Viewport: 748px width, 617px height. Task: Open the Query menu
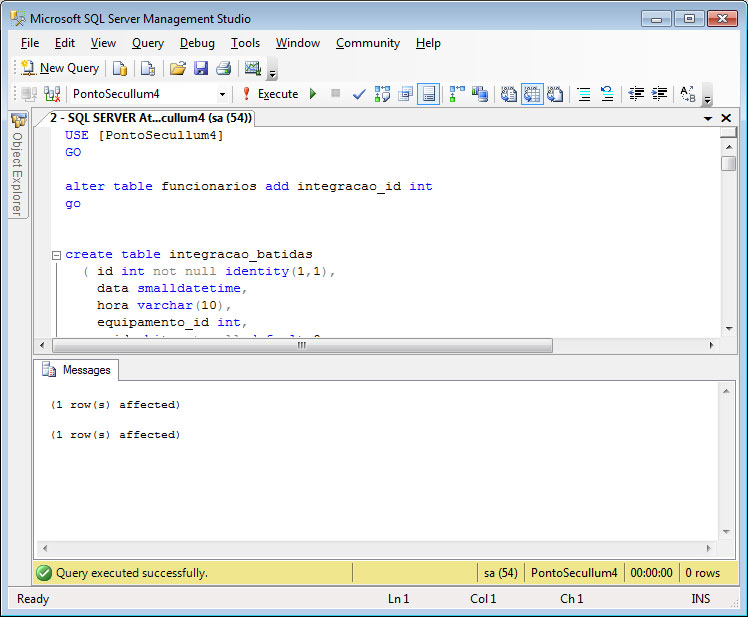[x=148, y=43]
